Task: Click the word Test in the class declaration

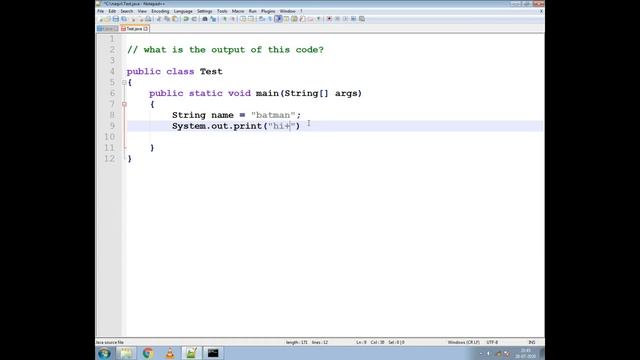Action: 211,71
